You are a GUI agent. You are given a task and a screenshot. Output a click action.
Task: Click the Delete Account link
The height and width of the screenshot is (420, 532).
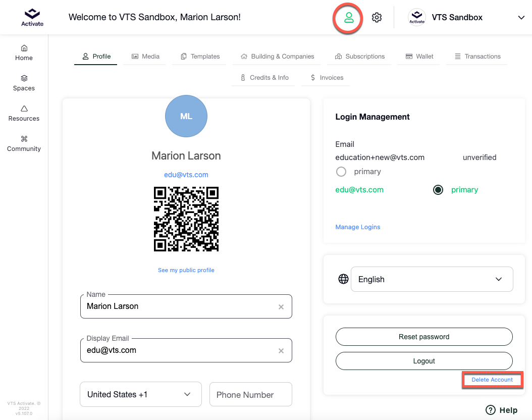492,380
